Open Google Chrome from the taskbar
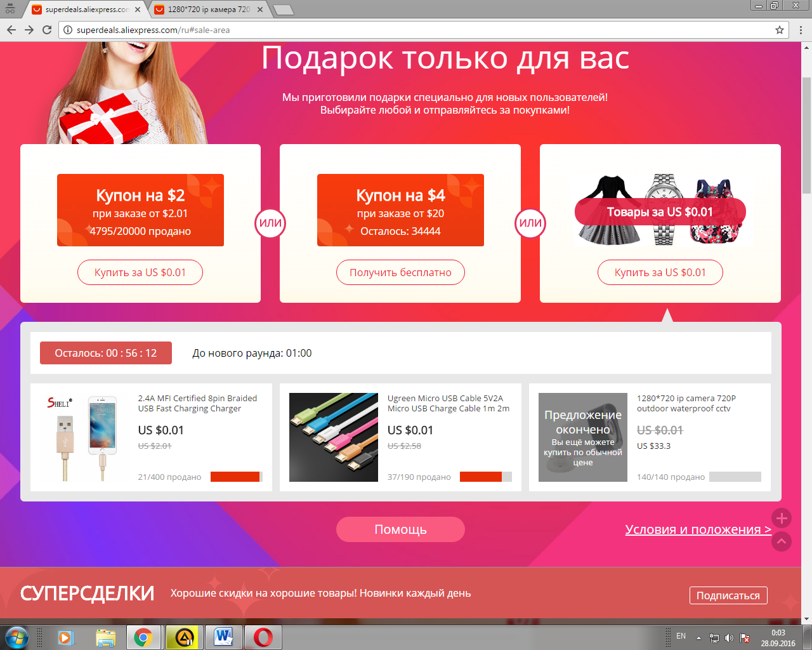The image size is (812, 650). pos(143,637)
